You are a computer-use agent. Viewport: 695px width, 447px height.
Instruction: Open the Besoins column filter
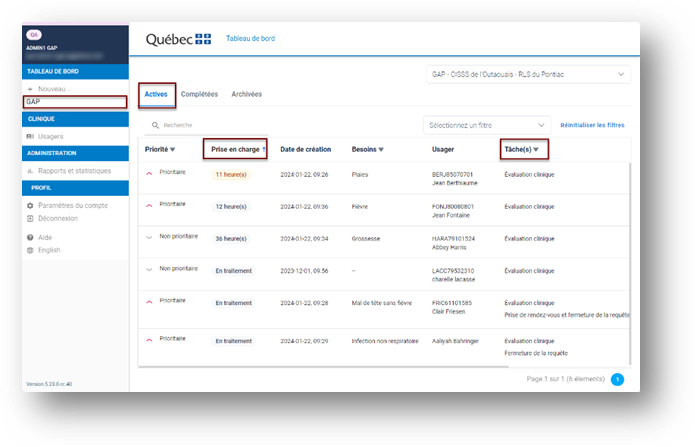tap(381, 150)
